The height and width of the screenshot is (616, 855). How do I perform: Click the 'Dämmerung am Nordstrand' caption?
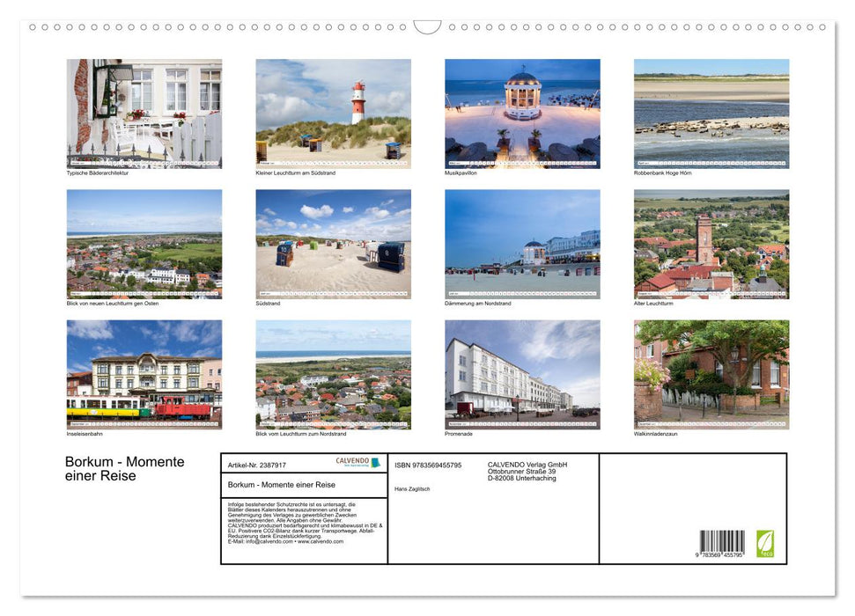coord(477,303)
